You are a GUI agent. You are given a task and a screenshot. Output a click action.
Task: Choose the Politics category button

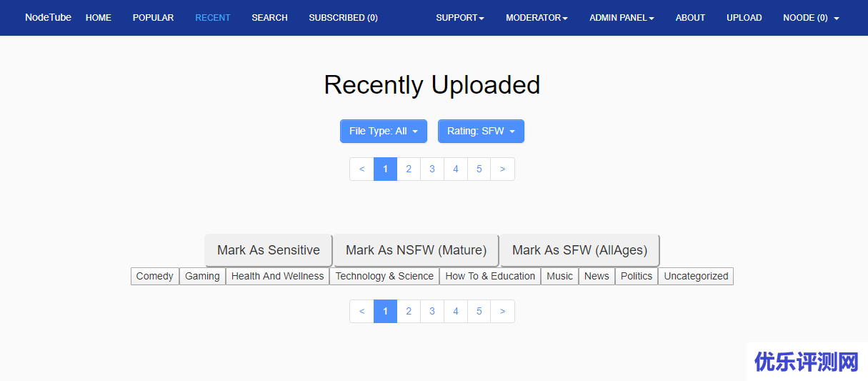(637, 276)
